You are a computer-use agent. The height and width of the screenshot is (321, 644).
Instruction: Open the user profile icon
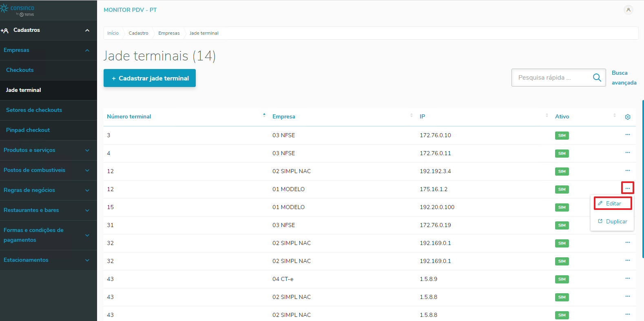click(629, 10)
